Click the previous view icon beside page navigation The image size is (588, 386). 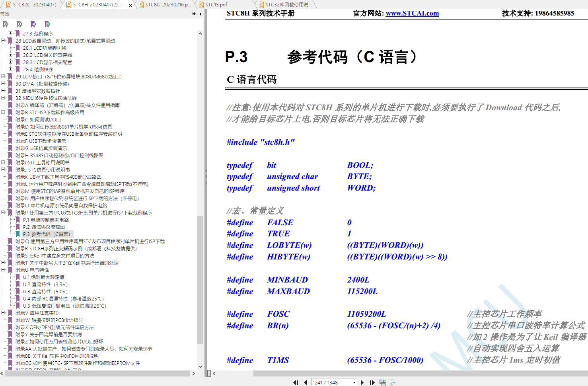[383, 382]
